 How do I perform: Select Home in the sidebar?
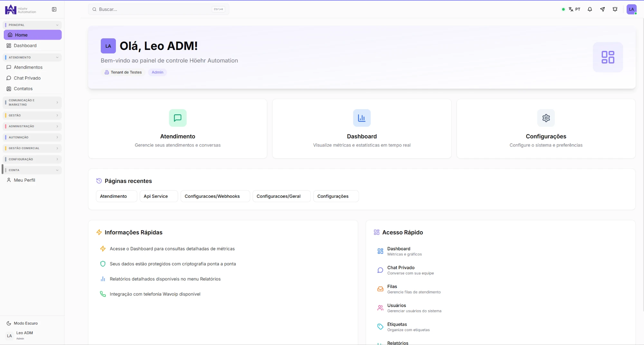pyautogui.click(x=33, y=35)
